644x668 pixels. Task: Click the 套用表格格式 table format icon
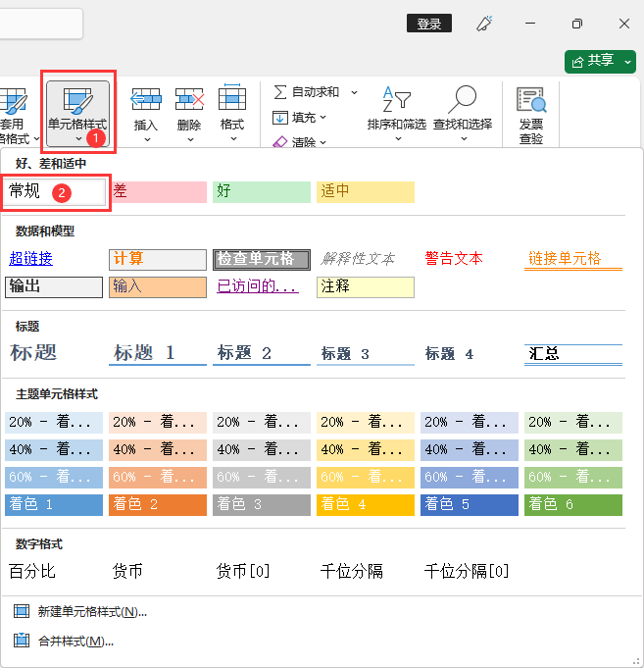[x=13, y=101]
